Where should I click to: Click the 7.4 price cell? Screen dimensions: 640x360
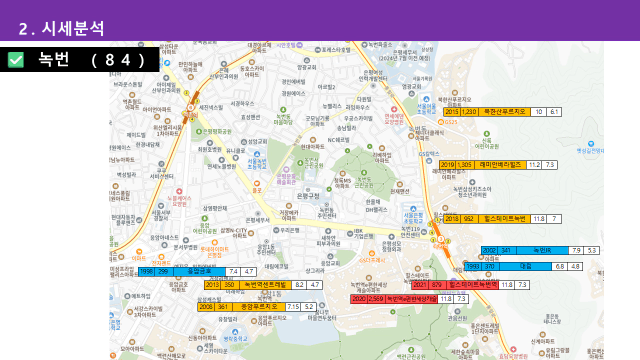pos(233,271)
